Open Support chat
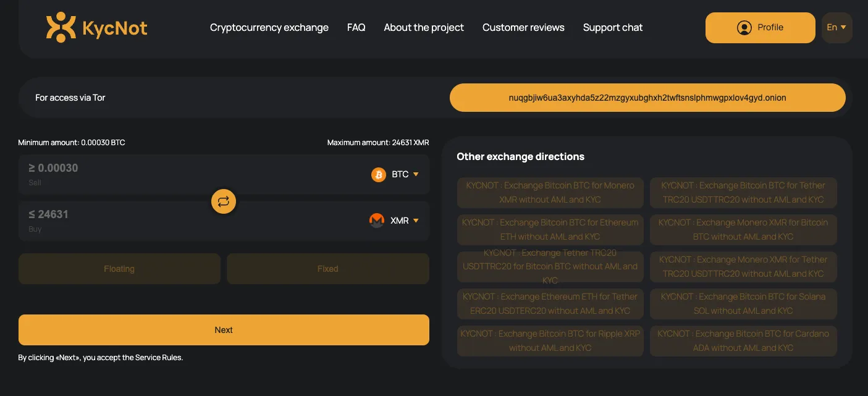Screen dimensions: 868x396 tap(613, 28)
